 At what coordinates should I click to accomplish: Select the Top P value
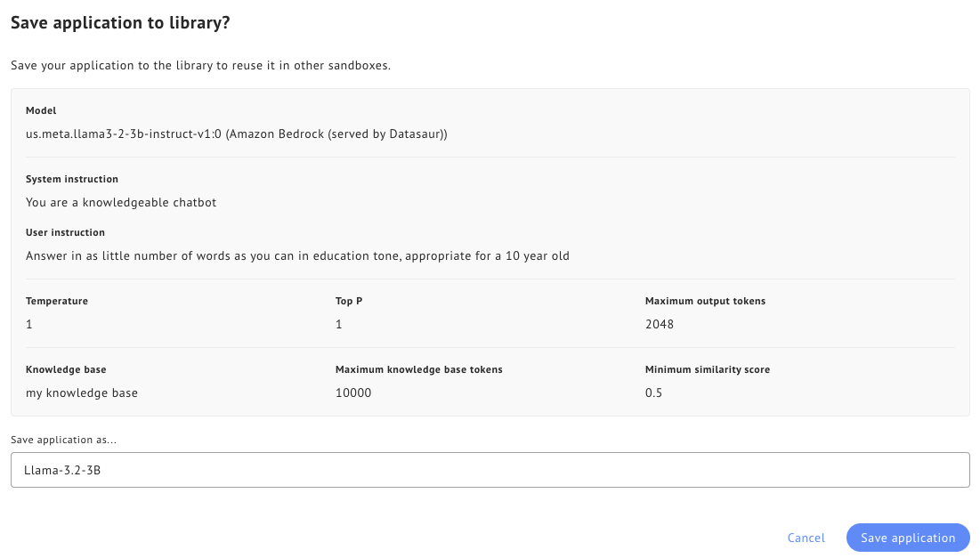tap(337, 324)
